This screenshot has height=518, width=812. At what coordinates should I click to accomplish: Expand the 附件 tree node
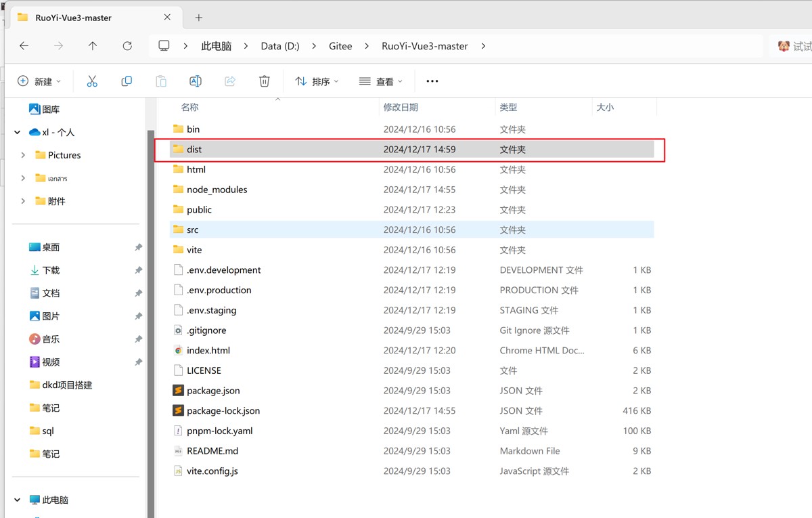coord(23,201)
